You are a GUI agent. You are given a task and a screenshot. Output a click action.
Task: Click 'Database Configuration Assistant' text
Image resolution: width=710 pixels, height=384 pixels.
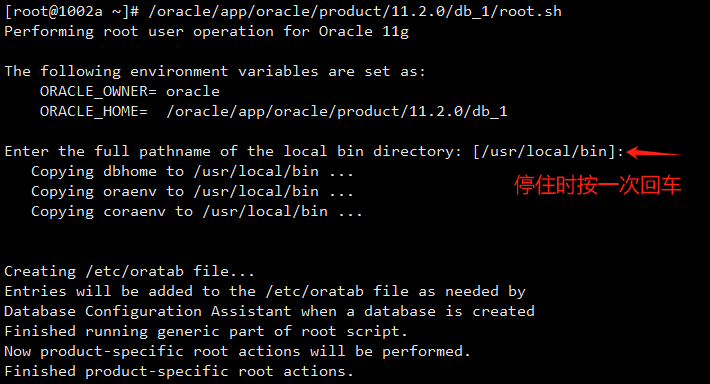[148, 311]
